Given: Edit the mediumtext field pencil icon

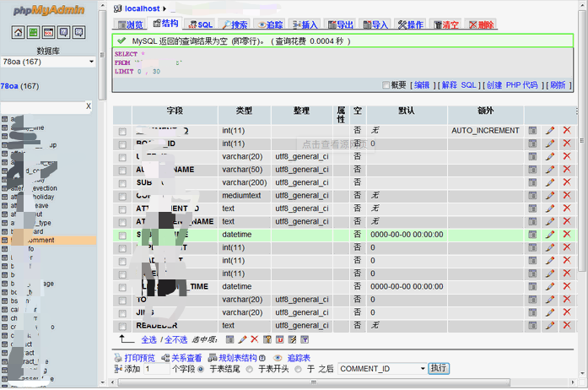Looking at the screenshot, I should point(550,196).
